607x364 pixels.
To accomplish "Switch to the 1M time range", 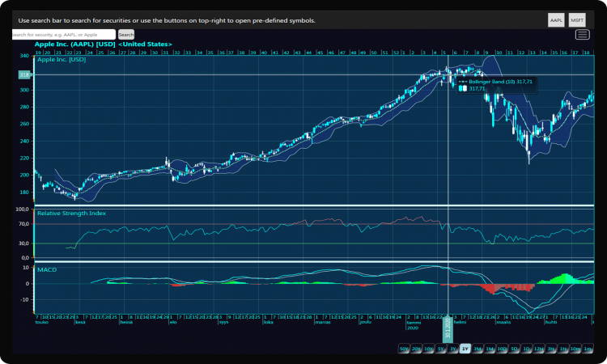I will pos(490,349).
